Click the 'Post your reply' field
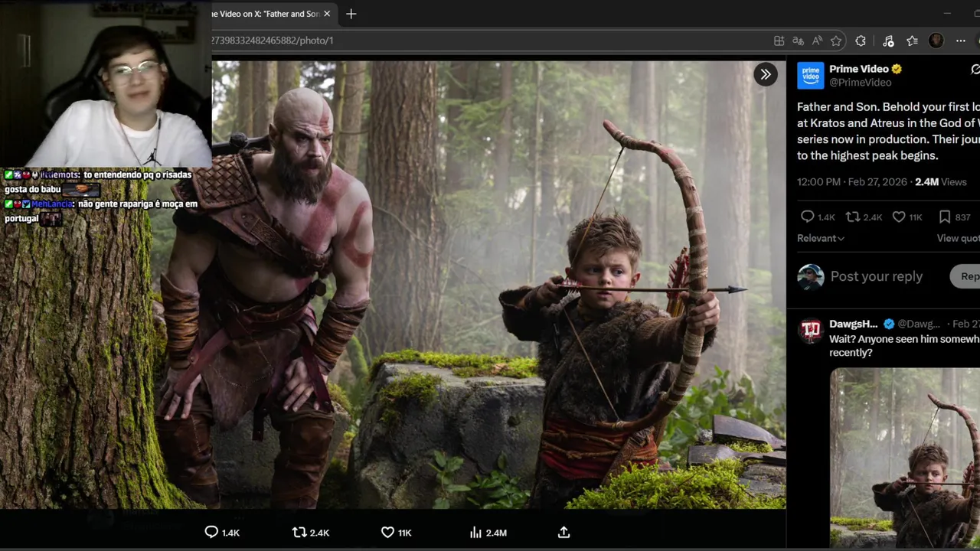This screenshot has height=551, width=980. pyautogui.click(x=877, y=276)
